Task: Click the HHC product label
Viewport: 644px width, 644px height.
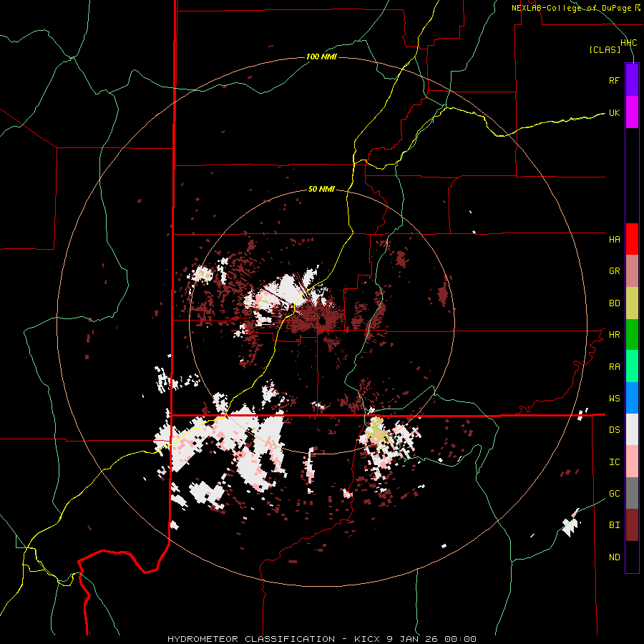Action: click(628, 43)
